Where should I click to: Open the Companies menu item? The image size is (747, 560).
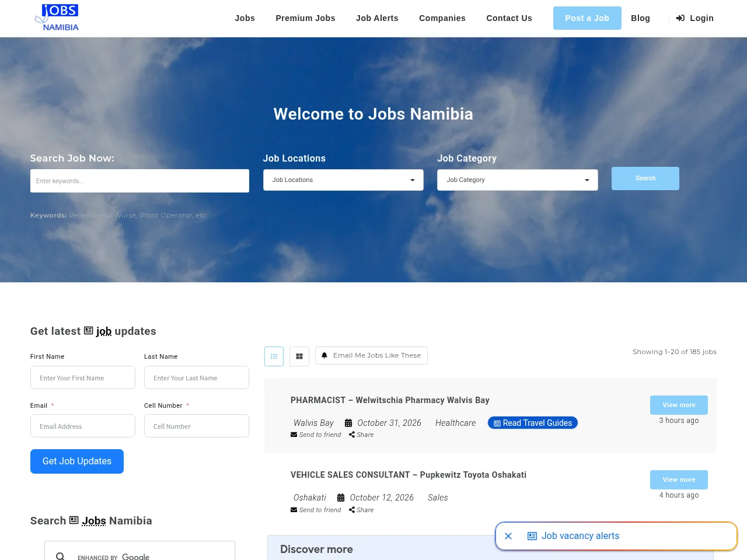click(x=442, y=18)
